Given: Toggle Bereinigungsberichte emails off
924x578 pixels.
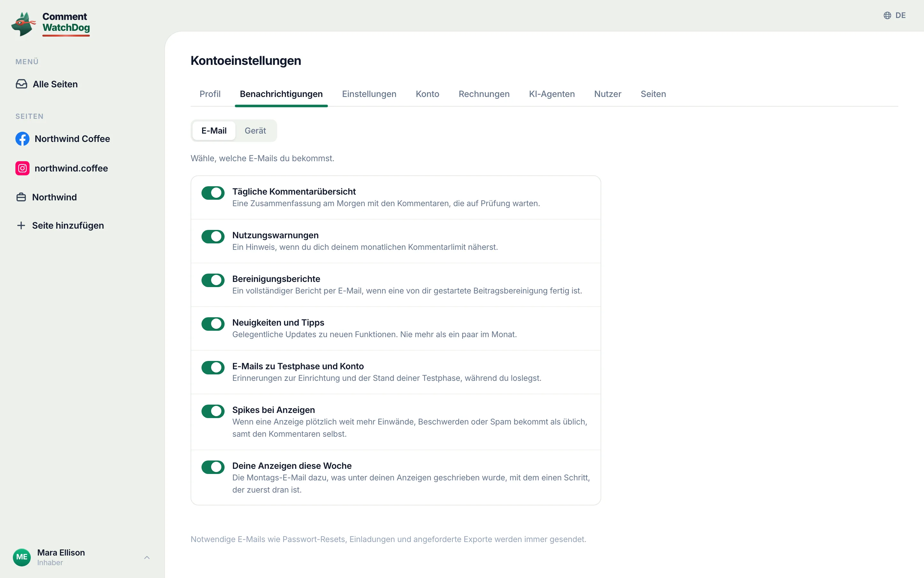Looking at the screenshot, I should [213, 280].
